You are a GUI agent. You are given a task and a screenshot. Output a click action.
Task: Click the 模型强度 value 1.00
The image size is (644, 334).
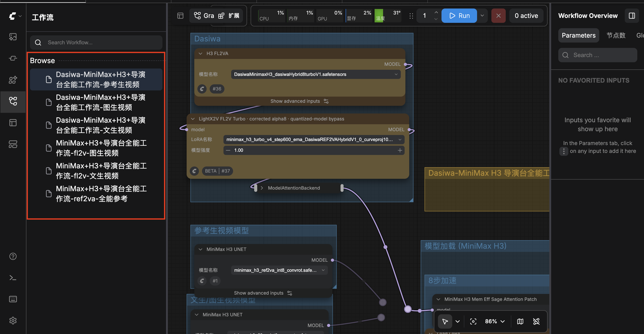click(x=239, y=150)
